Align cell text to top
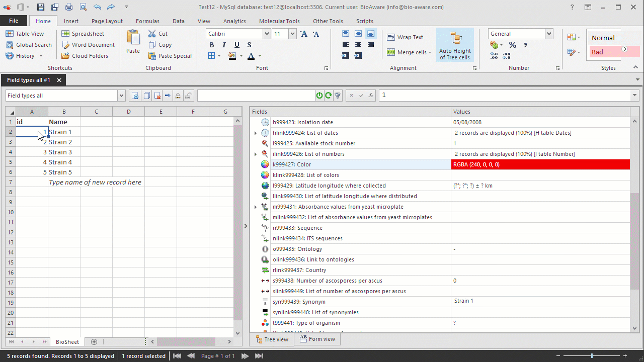644x362 pixels. [346, 34]
